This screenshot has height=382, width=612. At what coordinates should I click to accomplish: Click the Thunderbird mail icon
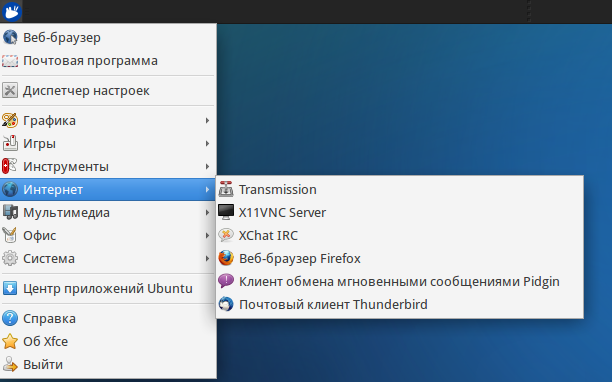click(226, 304)
